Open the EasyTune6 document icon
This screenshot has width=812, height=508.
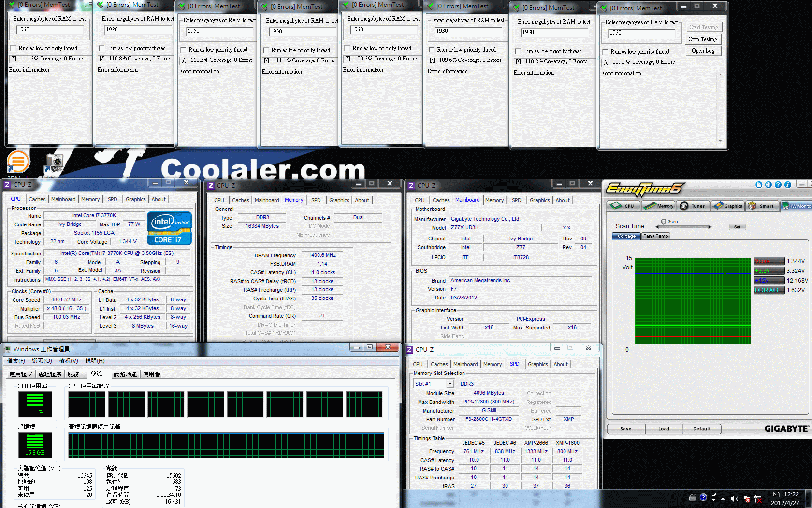pyautogui.click(x=759, y=185)
